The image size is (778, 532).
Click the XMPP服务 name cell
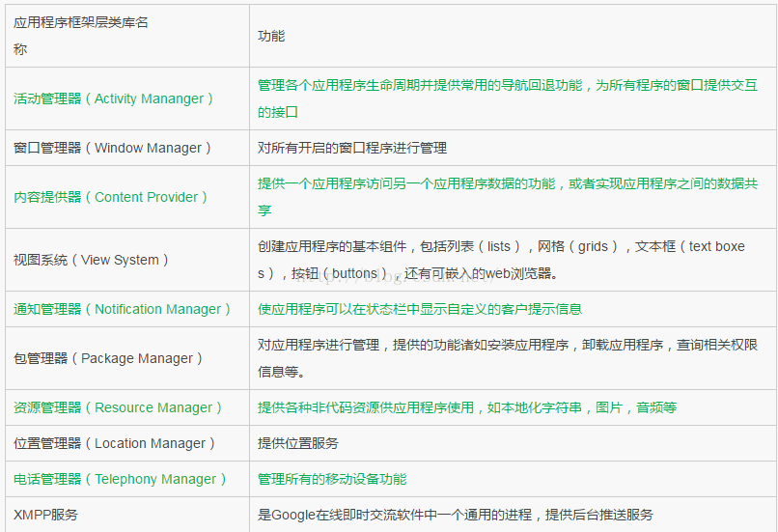[x=46, y=515]
